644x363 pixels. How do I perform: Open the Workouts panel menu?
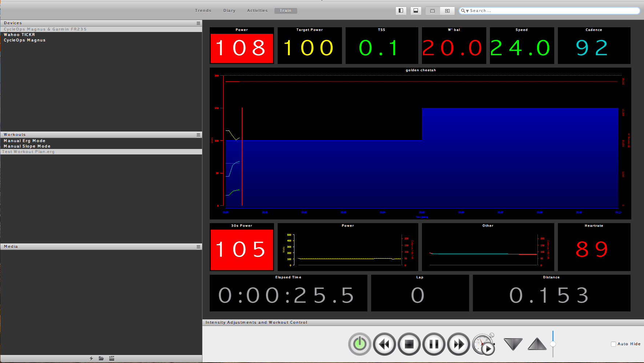(x=198, y=134)
